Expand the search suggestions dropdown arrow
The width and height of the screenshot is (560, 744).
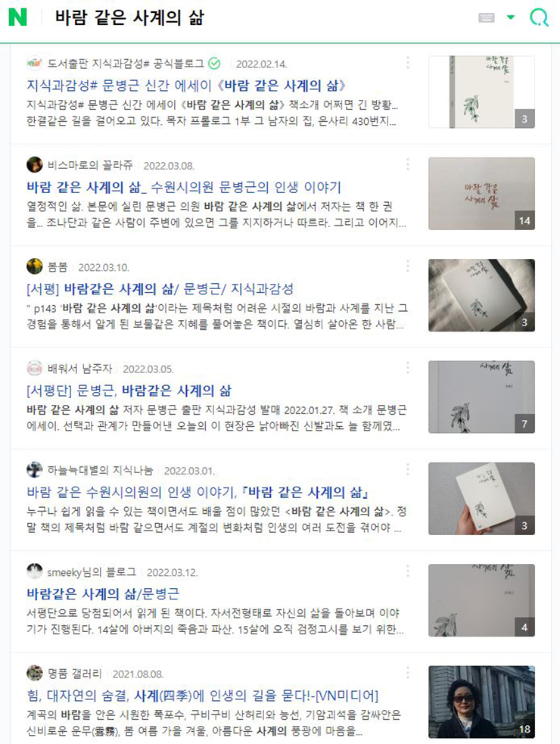point(511,17)
